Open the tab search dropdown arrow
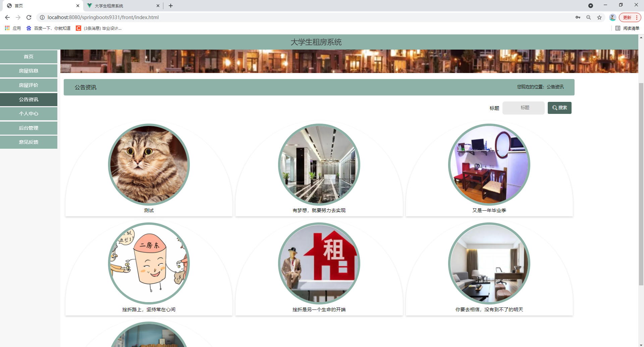Screen dimensions: 644x347 pos(591,6)
